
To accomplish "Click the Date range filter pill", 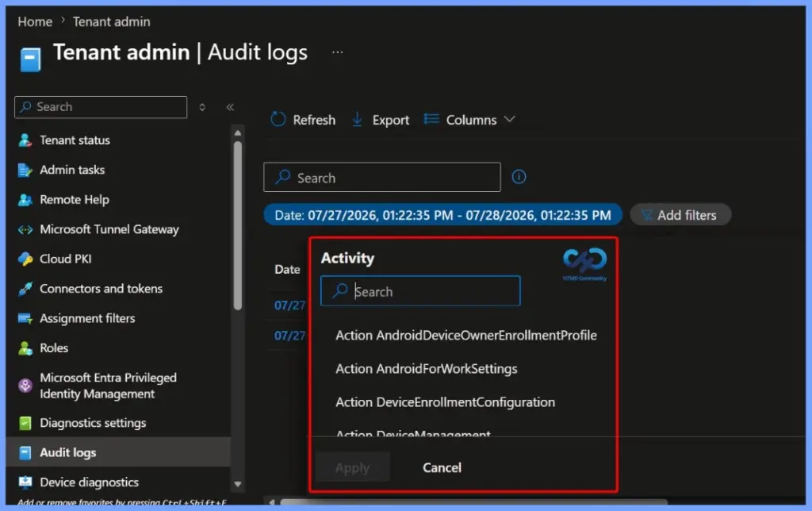I will (x=442, y=215).
